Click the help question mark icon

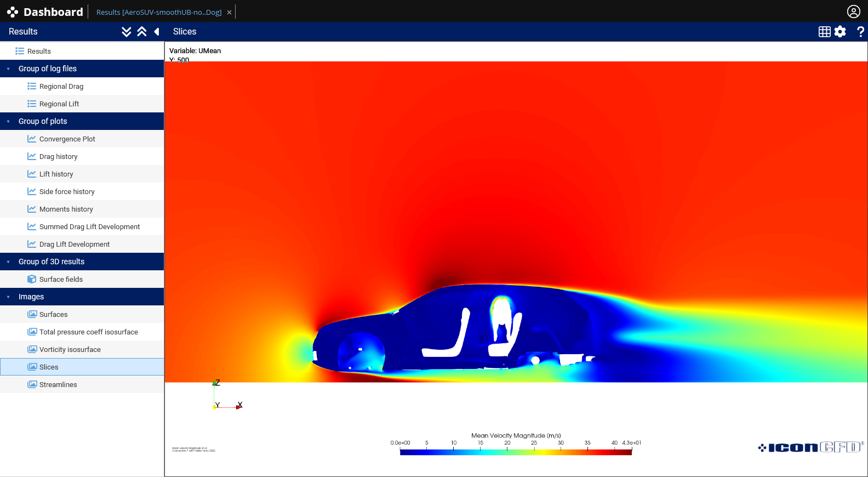pos(860,32)
